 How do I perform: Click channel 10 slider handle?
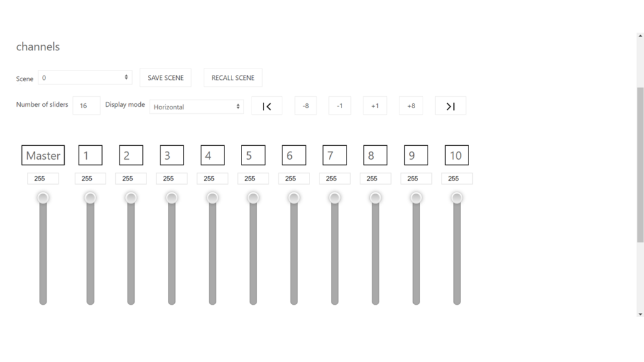pos(457,198)
